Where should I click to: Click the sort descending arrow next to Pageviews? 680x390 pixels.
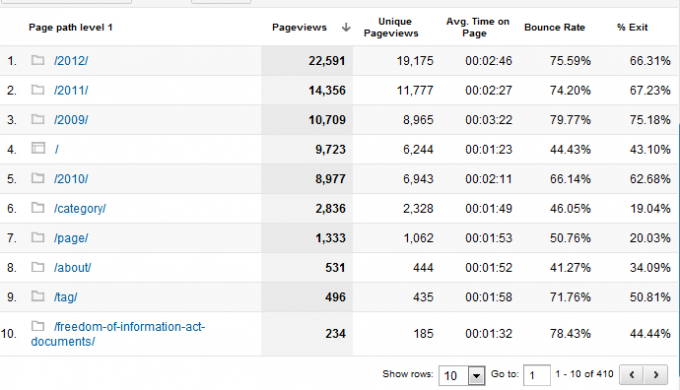click(x=346, y=27)
